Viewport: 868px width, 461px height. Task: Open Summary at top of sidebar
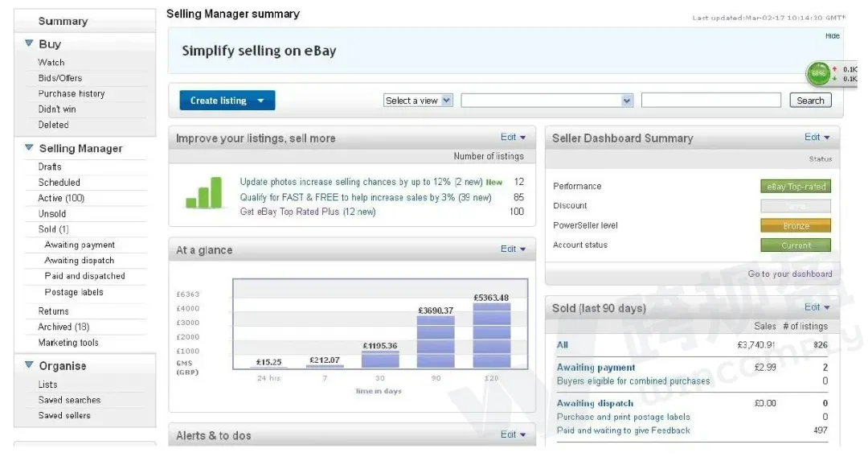pyautogui.click(x=63, y=21)
